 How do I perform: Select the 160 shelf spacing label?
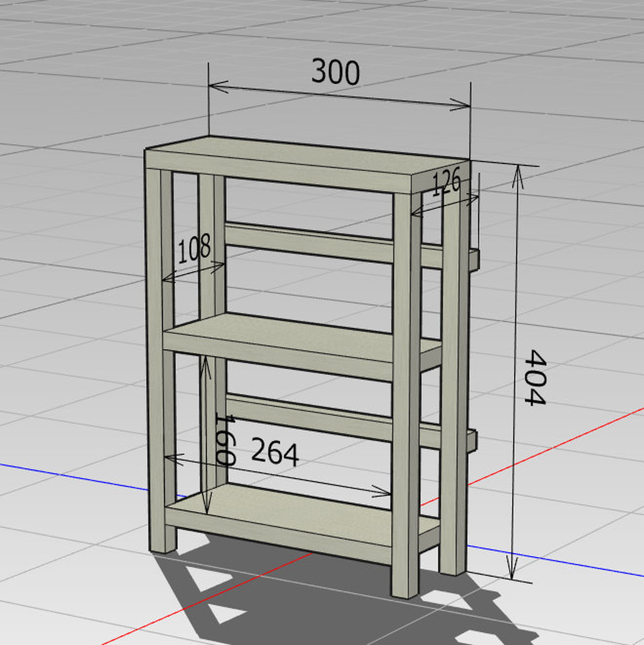click(x=225, y=440)
